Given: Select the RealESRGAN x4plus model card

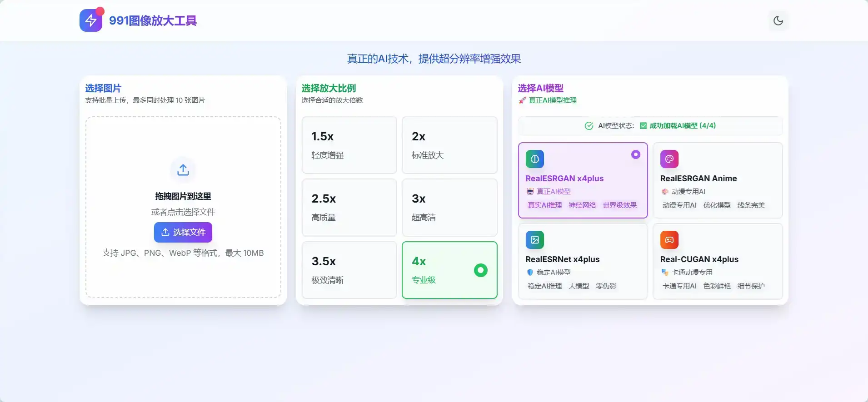Looking at the screenshot, I should point(583,180).
